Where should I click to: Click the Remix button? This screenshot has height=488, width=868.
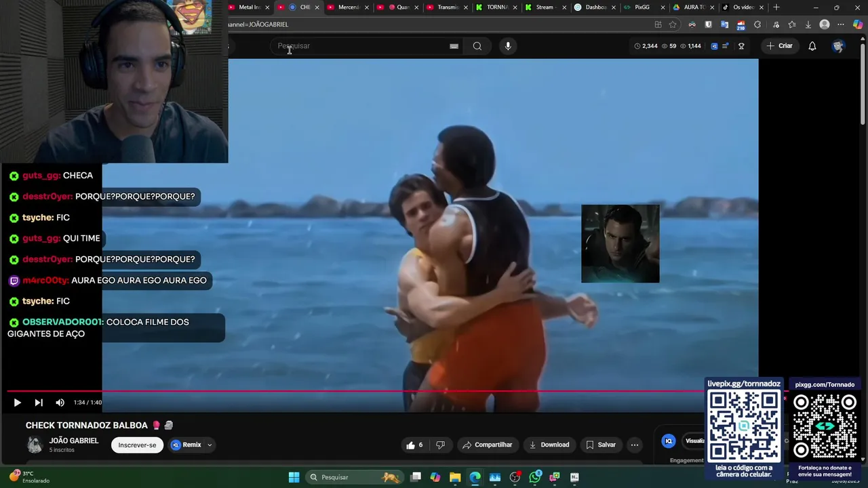(x=186, y=445)
